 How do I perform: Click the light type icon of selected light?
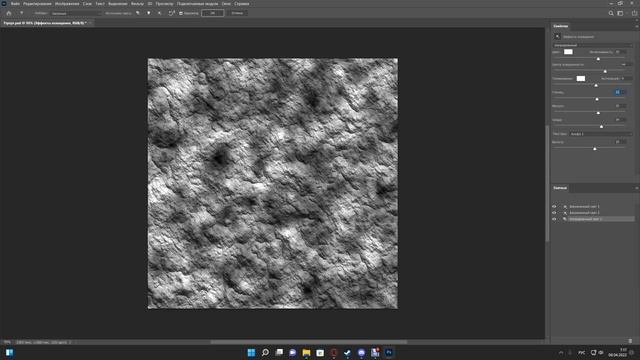(565, 219)
